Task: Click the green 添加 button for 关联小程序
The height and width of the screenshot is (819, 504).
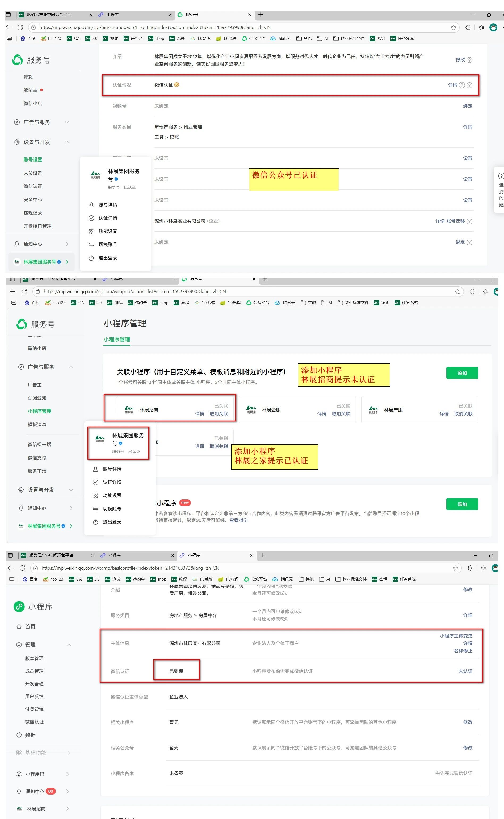Action: coord(462,373)
